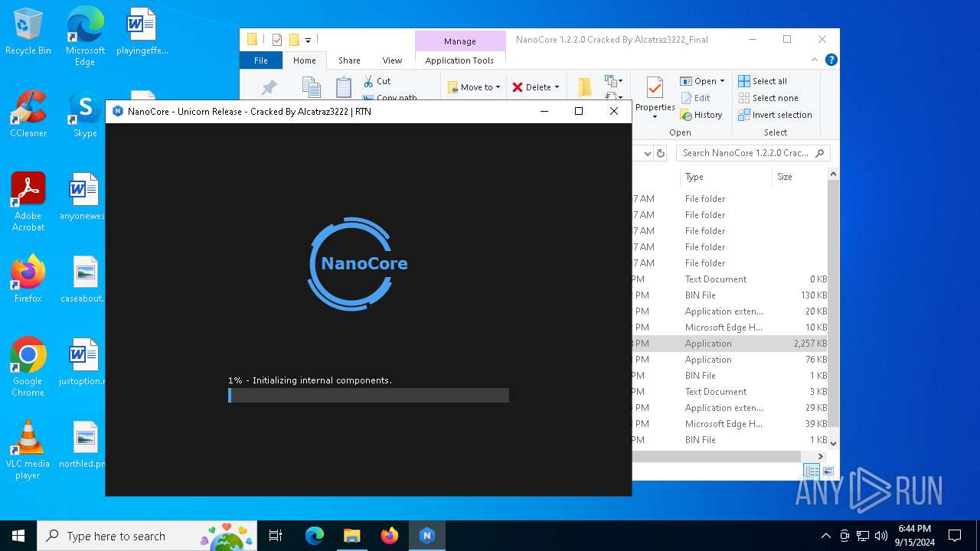Switch to the View ribbon tab
The height and width of the screenshot is (551, 980).
392,60
